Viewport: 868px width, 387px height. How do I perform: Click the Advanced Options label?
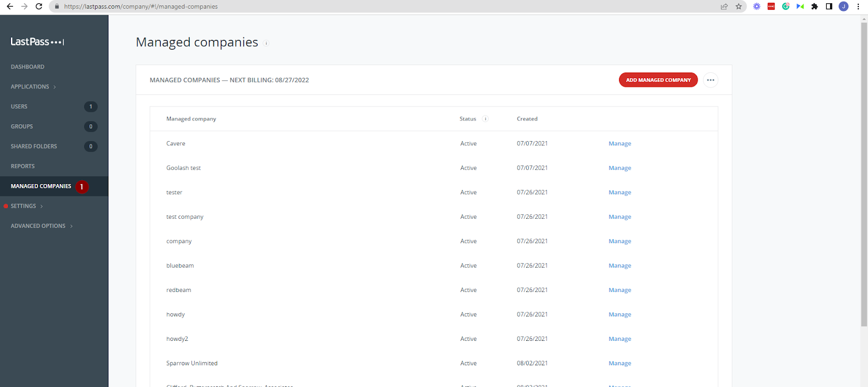pos(38,226)
